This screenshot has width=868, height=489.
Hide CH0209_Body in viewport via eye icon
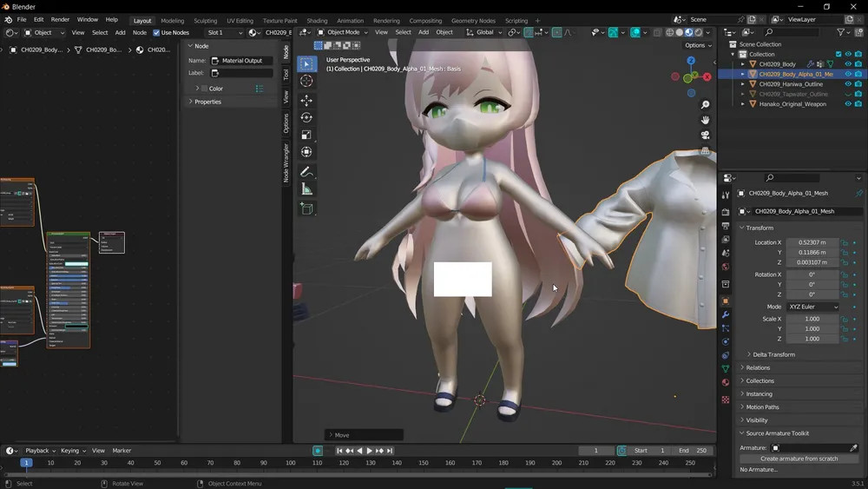pyautogui.click(x=848, y=64)
